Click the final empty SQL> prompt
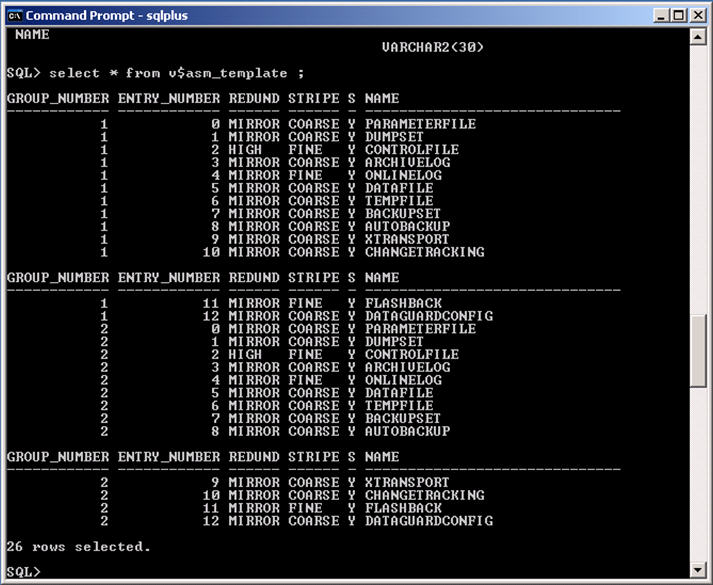Viewport: 713px width, 585px height. pyautogui.click(x=24, y=571)
